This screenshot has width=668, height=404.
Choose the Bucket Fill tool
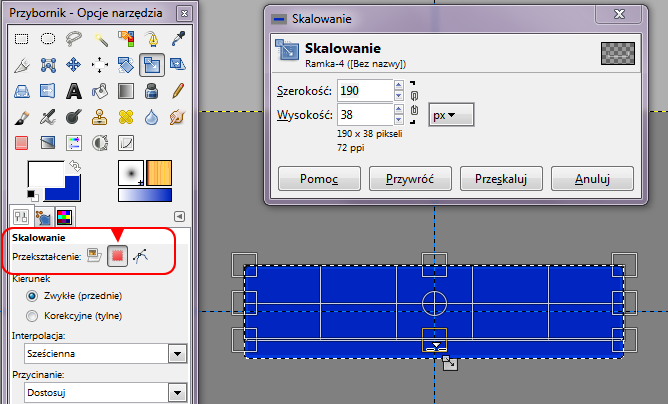coord(100,91)
